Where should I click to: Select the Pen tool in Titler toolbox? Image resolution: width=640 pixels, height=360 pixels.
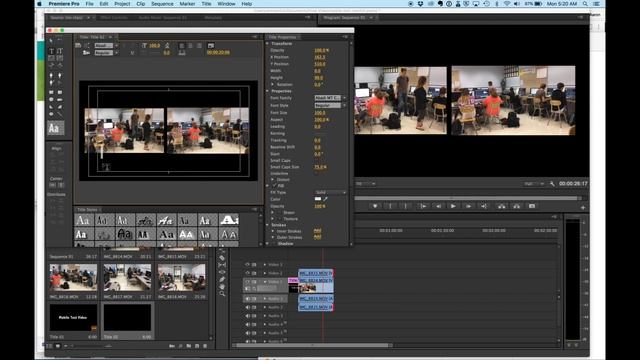51,76
